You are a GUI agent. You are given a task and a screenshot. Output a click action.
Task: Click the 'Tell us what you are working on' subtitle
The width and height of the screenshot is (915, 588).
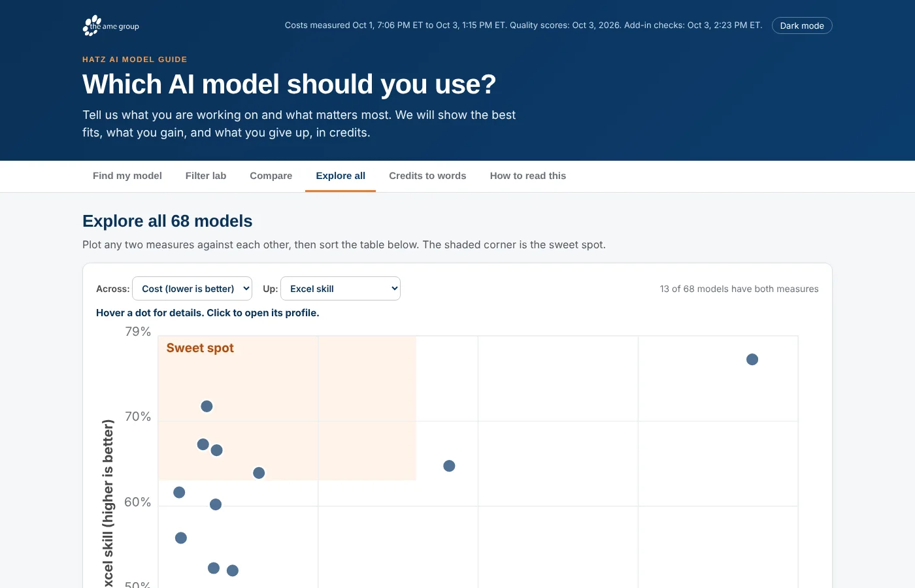click(x=299, y=123)
